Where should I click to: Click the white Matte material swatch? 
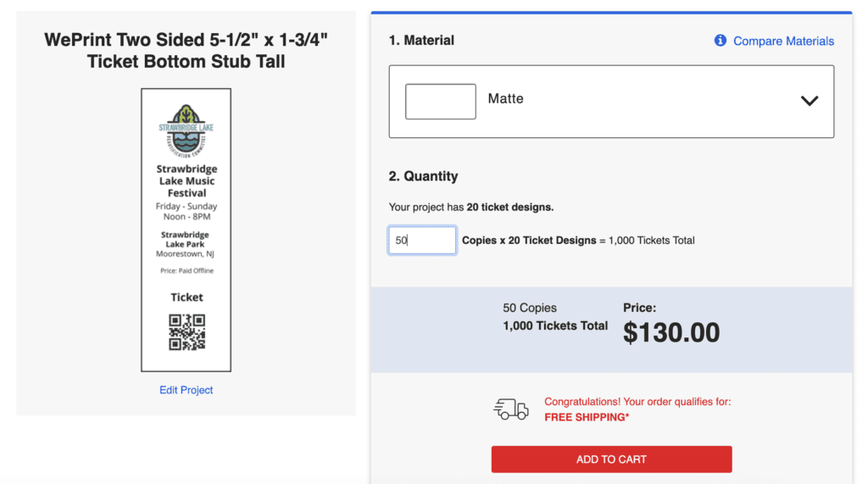[x=440, y=102]
